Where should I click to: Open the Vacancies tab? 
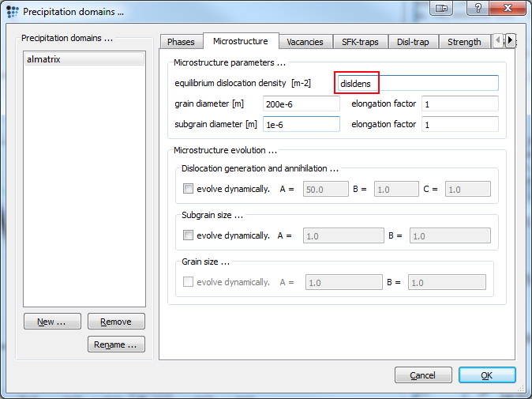[305, 42]
